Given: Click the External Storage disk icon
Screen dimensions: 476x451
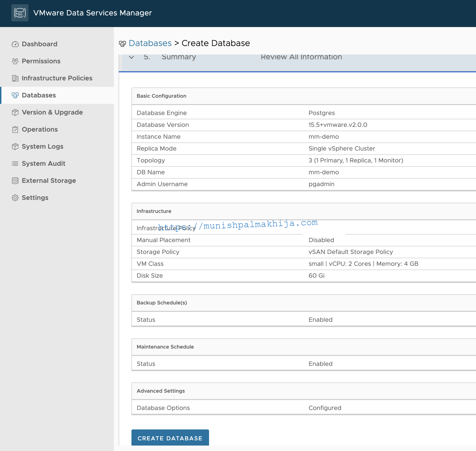Looking at the screenshot, I should 15,181.
